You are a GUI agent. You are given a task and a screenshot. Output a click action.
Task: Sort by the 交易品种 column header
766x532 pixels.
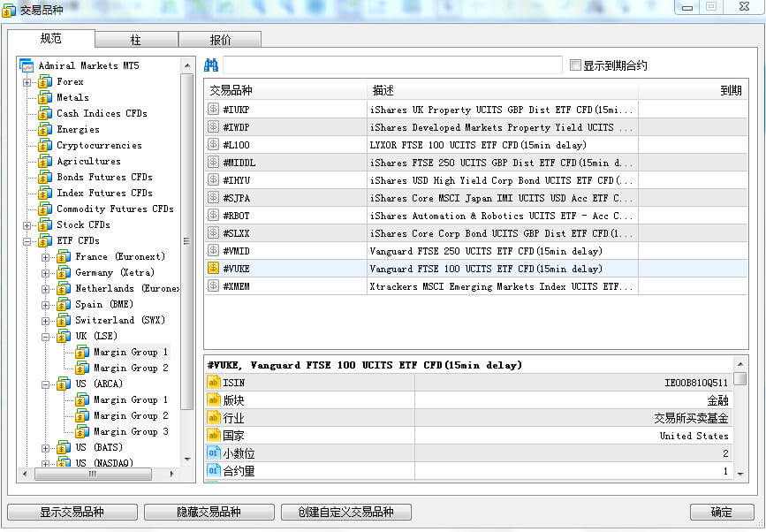[285, 90]
